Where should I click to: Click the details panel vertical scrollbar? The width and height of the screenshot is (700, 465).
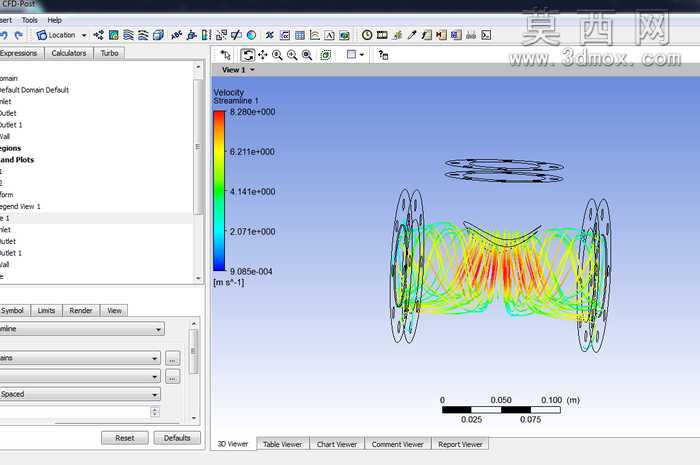tap(194, 370)
